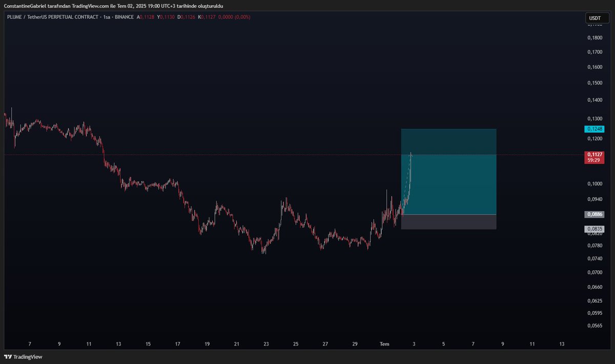Click date 17 on the time axis
The height and width of the screenshot is (364, 615).
177,344
